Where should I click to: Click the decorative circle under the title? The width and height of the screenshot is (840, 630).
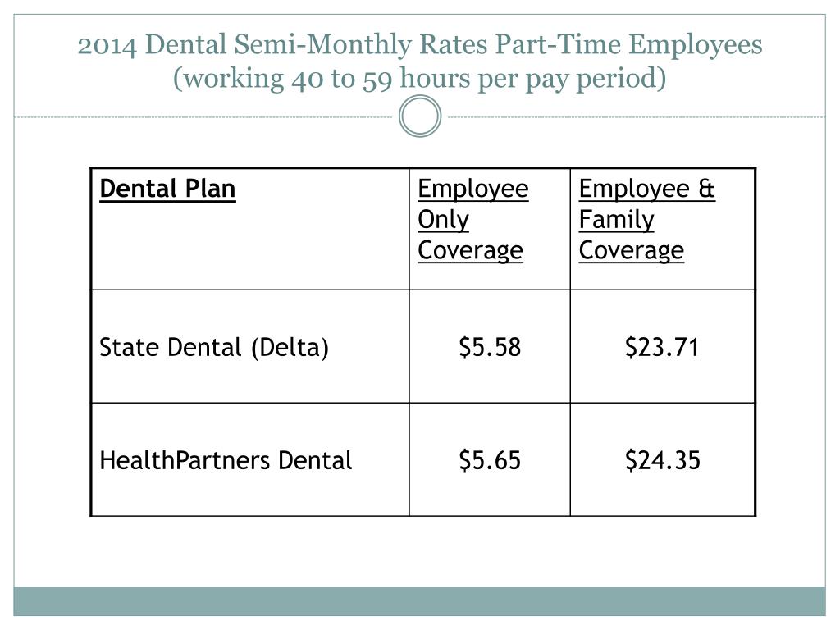420,116
